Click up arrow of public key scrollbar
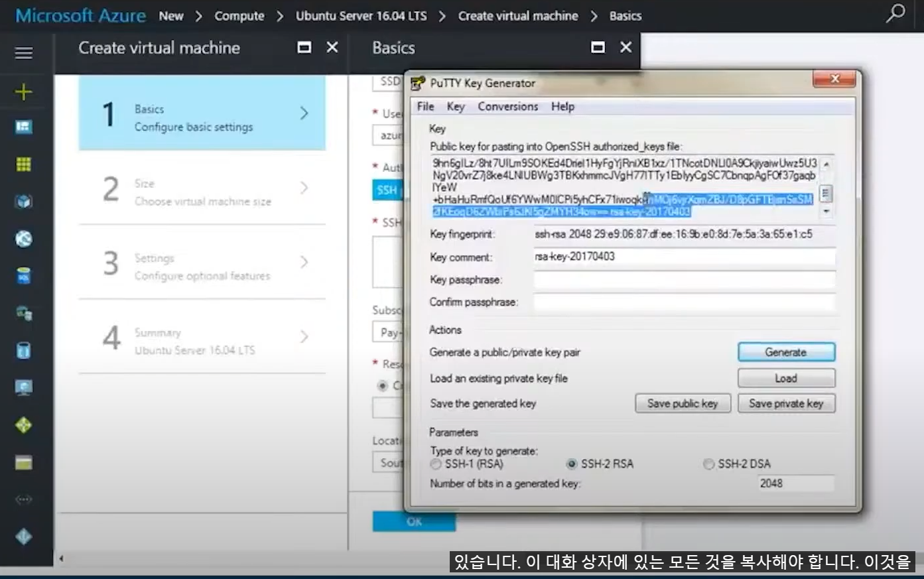The width and height of the screenshot is (924, 579). 826,164
